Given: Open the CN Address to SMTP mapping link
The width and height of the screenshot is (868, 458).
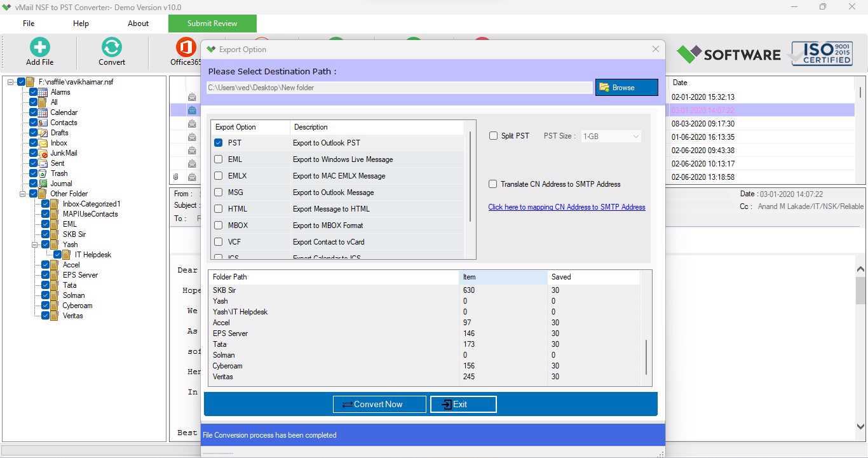Looking at the screenshot, I should click(567, 207).
